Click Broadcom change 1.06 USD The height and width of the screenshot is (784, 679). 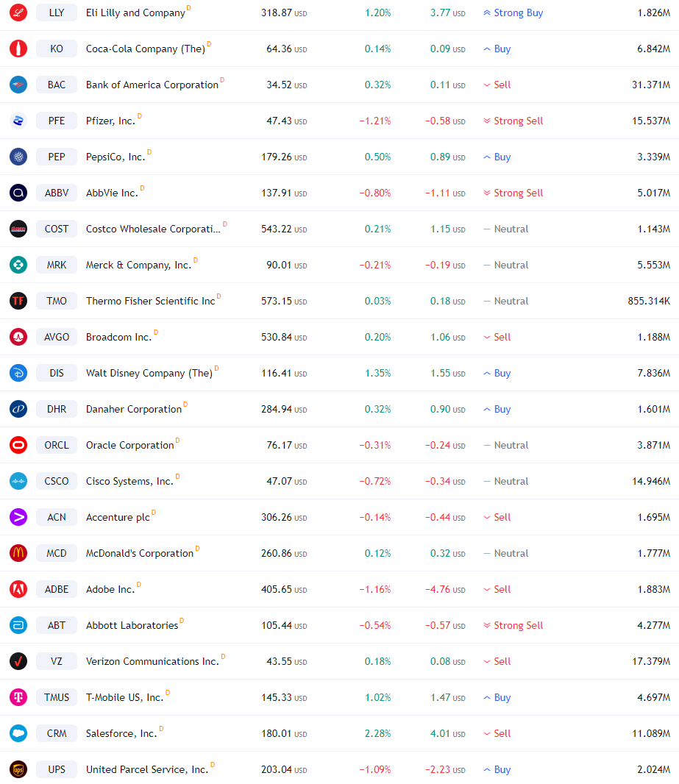point(448,337)
